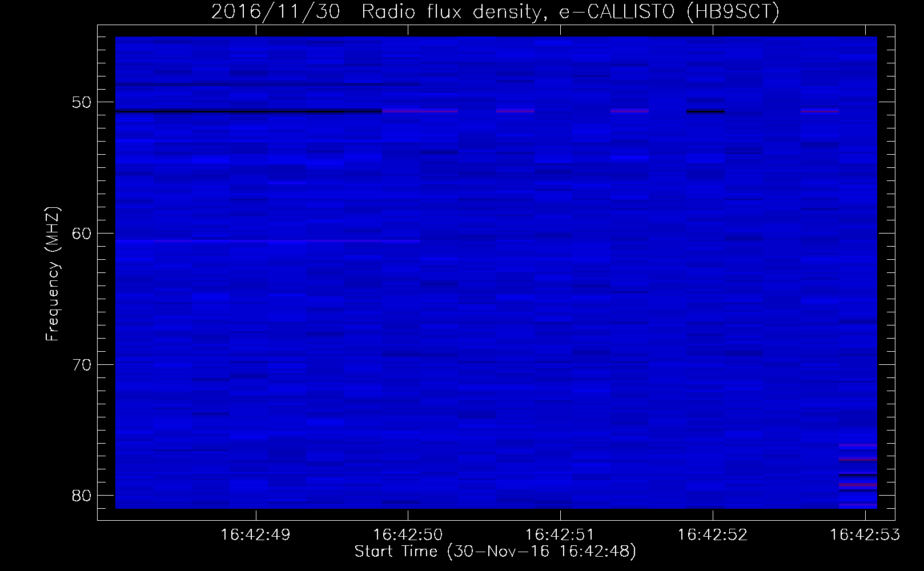924x571 pixels.
Task: Click the long black line near 51 MHz
Action: pyautogui.click(x=248, y=112)
